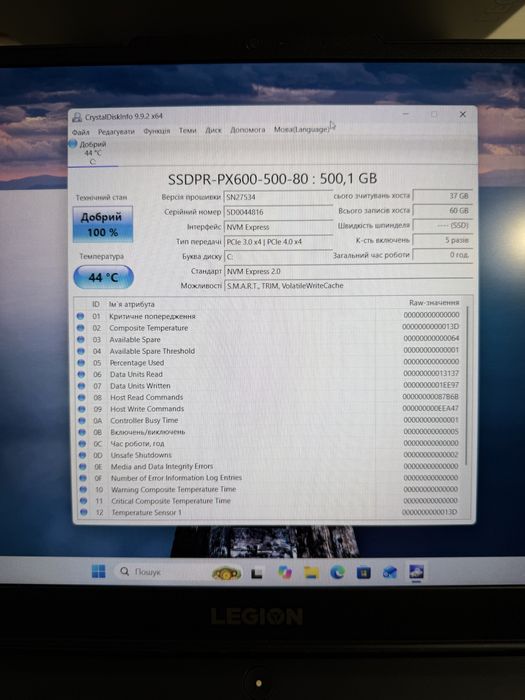
Task: Open the Windows Start menu
Action: (98, 571)
